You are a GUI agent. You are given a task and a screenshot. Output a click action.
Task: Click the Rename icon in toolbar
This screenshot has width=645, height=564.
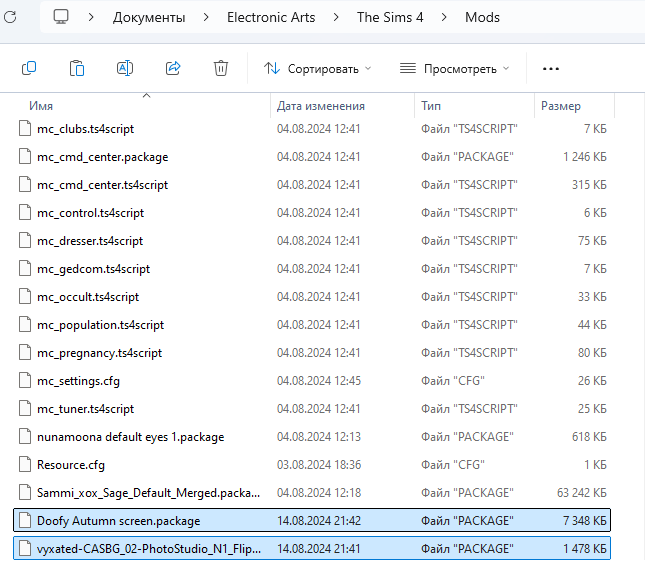point(125,68)
